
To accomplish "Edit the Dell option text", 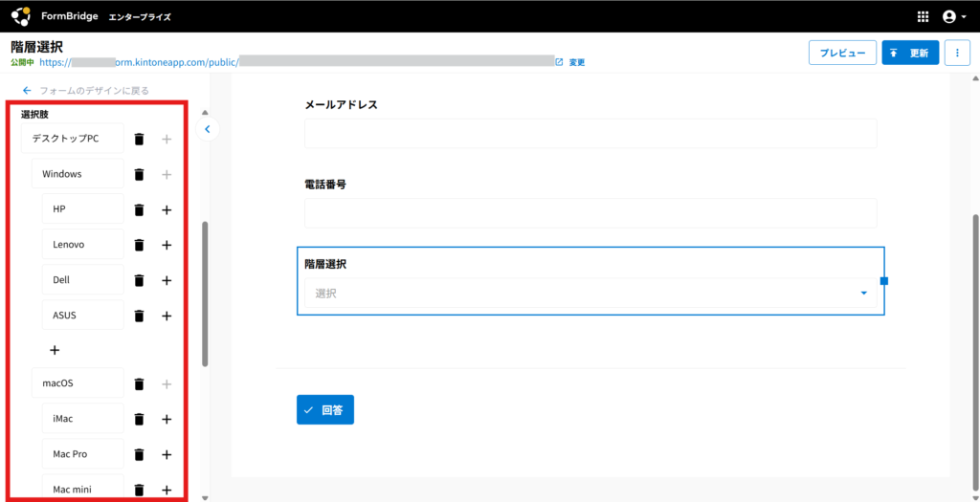I will (x=83, y=280).
